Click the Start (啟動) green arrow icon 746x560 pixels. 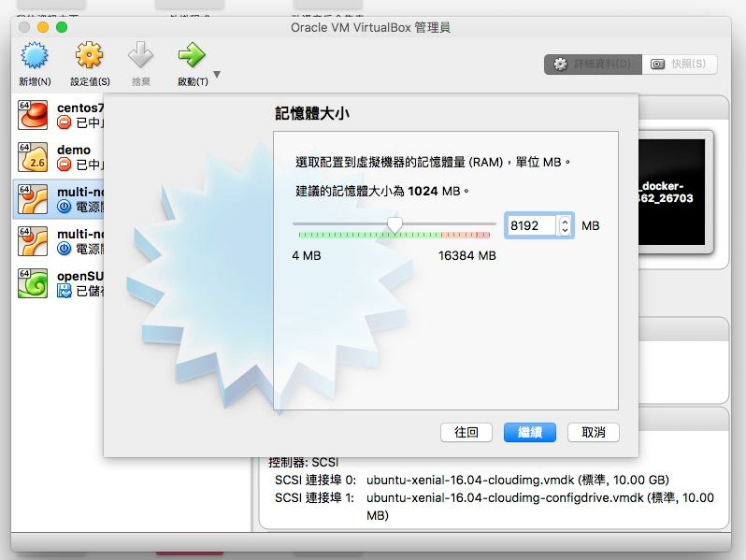(192, 56)
